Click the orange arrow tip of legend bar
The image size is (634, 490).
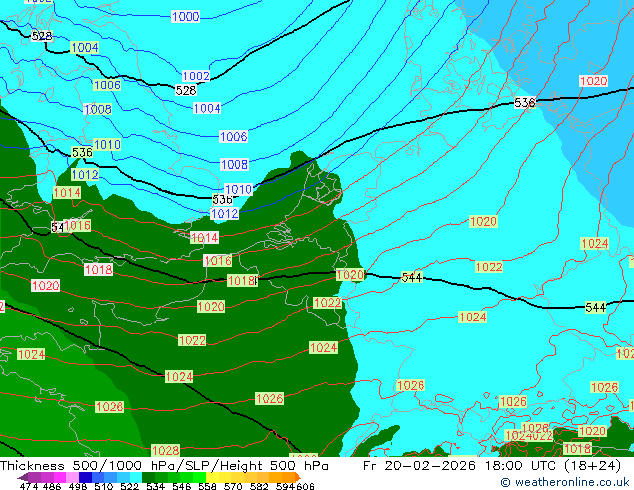coord(298,477)
